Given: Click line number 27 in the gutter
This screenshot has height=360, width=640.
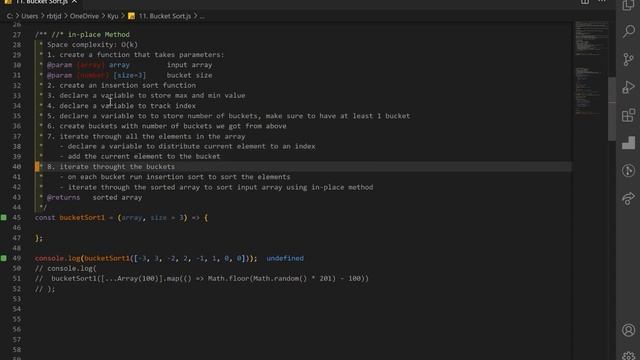Looking at the screenshot, I should pyautogui.click(x=17, y=35).
